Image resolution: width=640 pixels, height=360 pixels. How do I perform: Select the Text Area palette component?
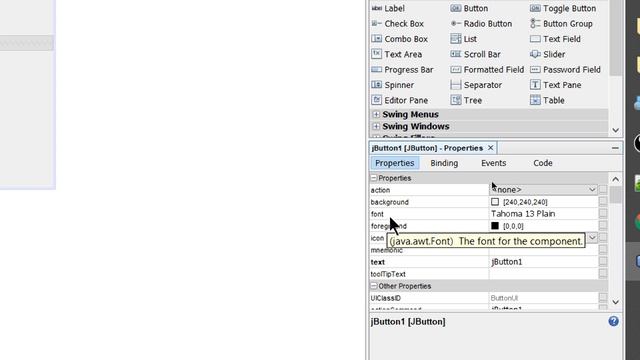point(396,54)
